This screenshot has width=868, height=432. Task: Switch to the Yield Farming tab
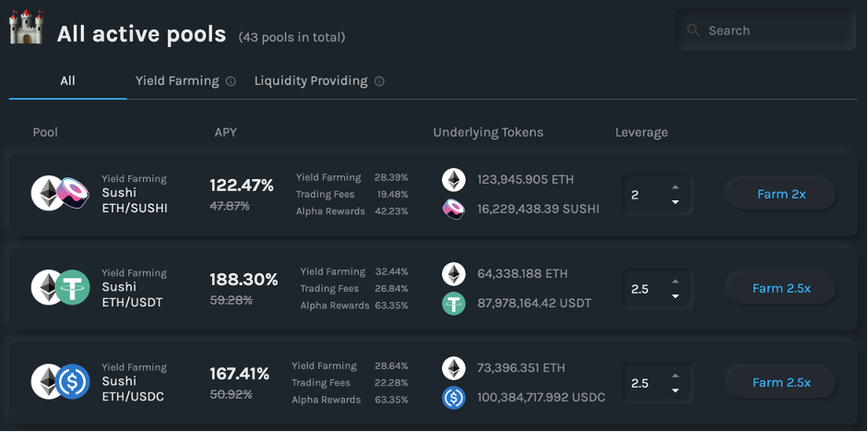tap(177, 81)
